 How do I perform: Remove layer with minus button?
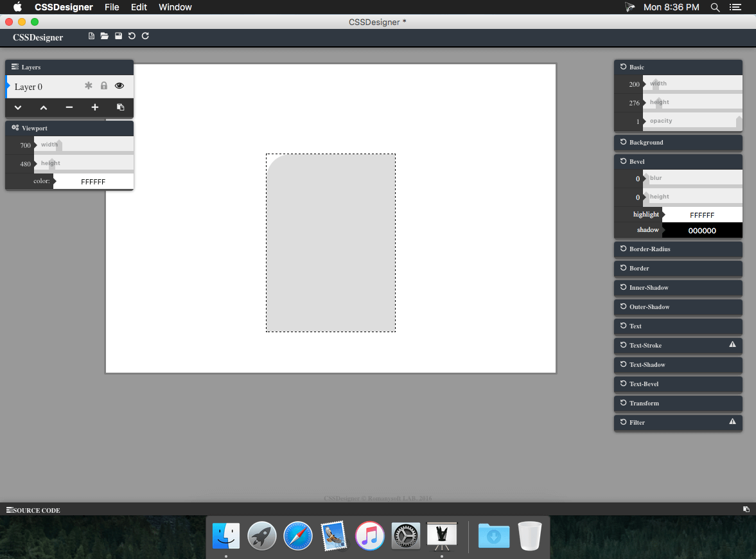click(69, 107)
